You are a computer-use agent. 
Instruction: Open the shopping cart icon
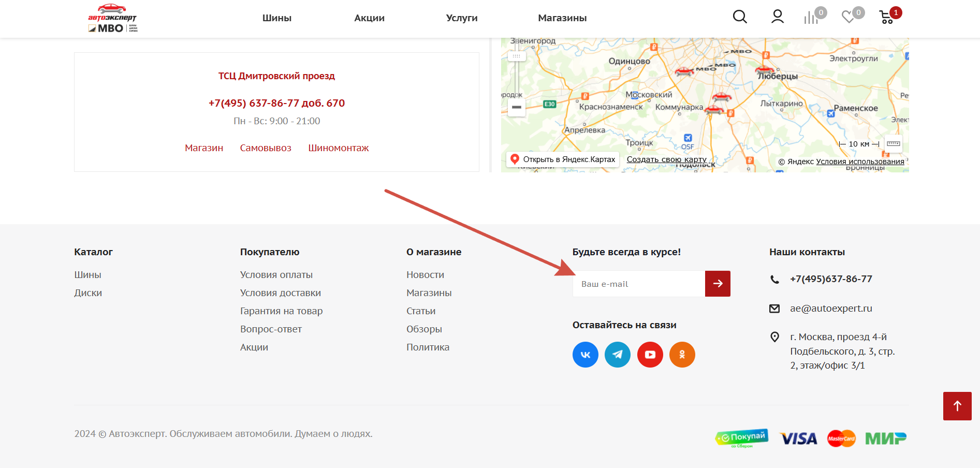pyautogui.click(x=887, y=17)
